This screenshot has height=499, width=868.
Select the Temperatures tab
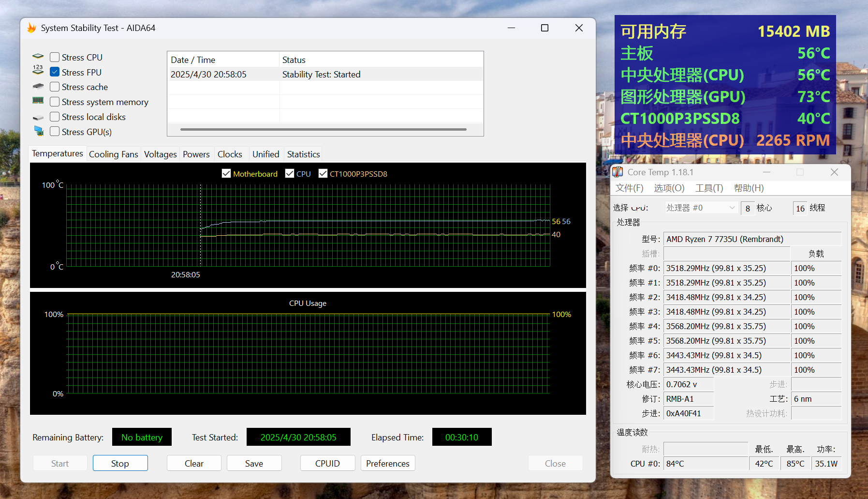click(x=58, y=153)
